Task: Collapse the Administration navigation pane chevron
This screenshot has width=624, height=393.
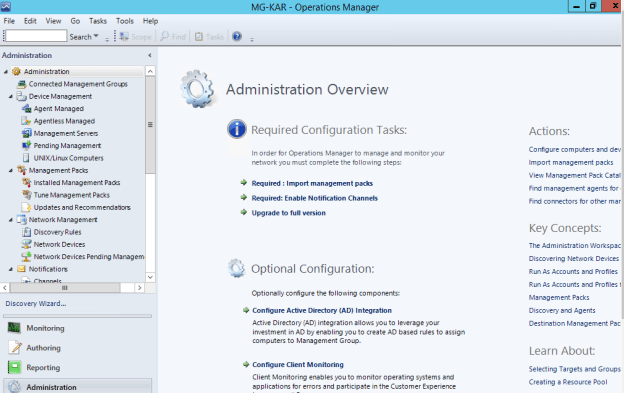Action: pyautogui.click(x=150, y=55)
